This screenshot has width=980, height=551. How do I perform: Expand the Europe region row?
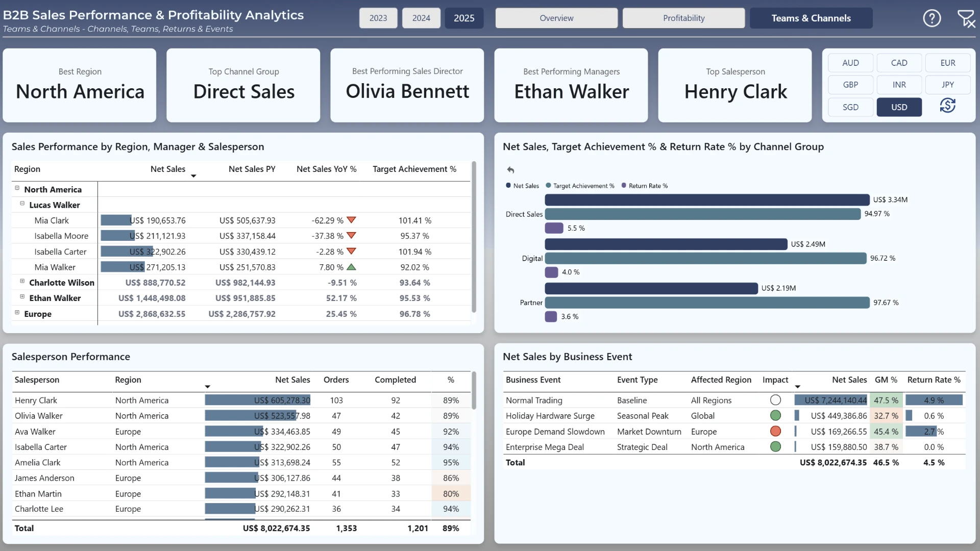click(17, 312)
